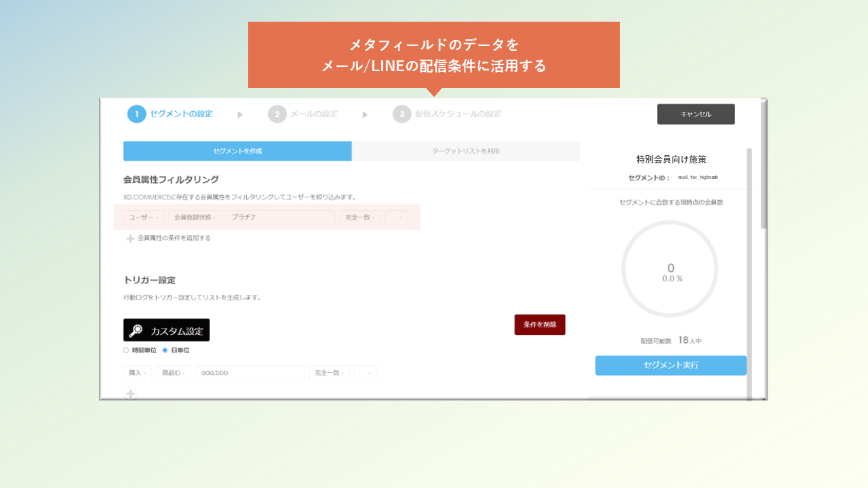Open the empty dropdown at end of trigger row
Screen dimensions: 868x488
[366, 373]
